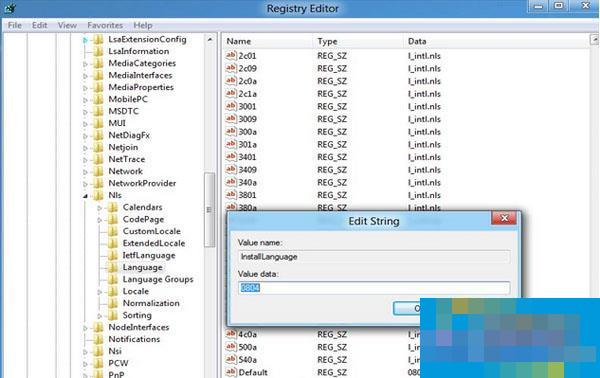This screenshot has width=600, height=378.
Task: Click the Value name field InstallLanguage
Action: [374, 257]
